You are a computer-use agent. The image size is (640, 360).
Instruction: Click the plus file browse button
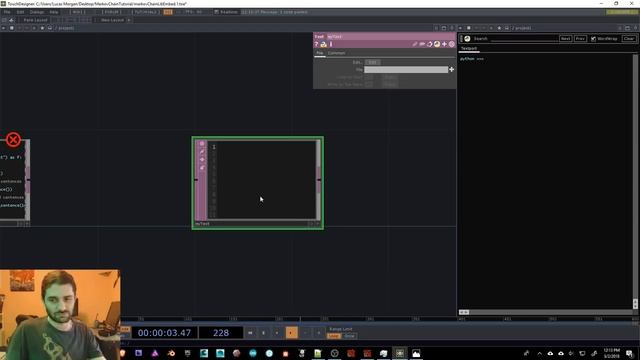[x=451, y=70]
